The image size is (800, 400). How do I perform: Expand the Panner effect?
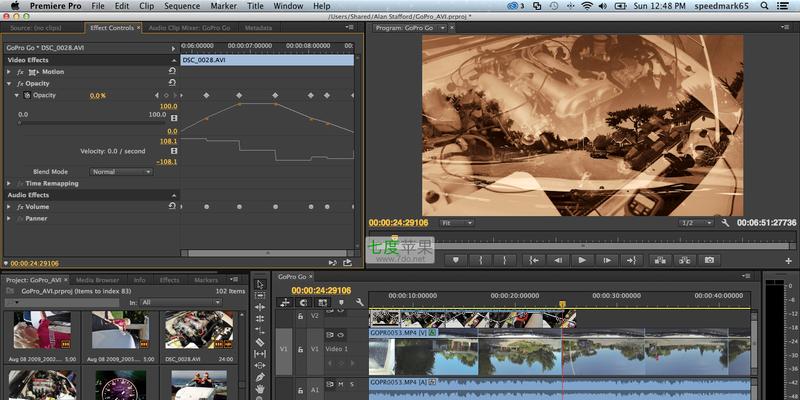tap(9, 218)
